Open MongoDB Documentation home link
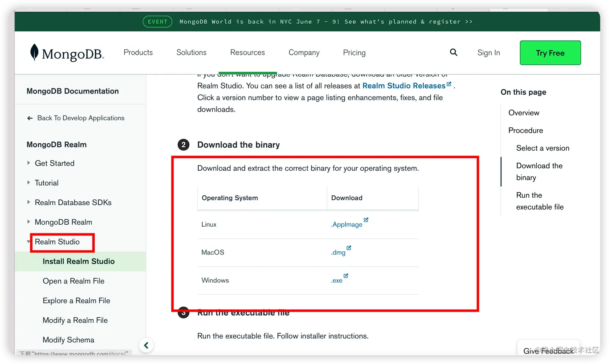 pos(72,91)
